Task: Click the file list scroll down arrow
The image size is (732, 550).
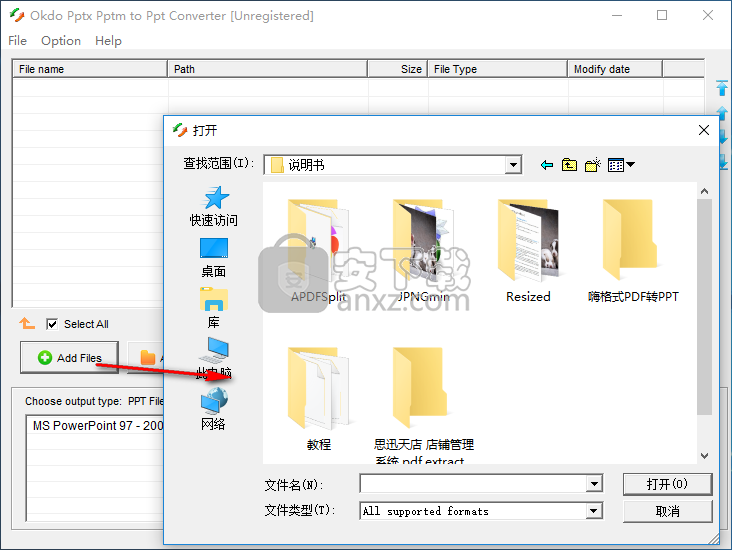Action: pyautogui.click(x=704, y=456)
